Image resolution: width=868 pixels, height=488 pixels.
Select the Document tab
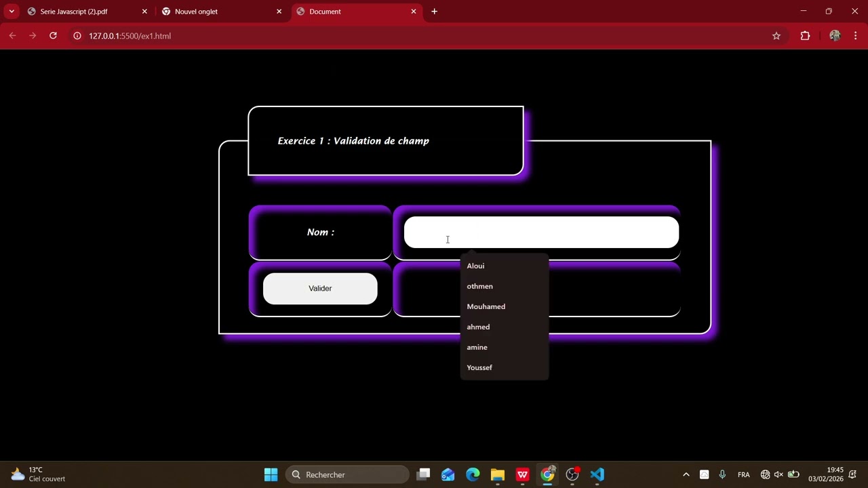click(357, 12)
